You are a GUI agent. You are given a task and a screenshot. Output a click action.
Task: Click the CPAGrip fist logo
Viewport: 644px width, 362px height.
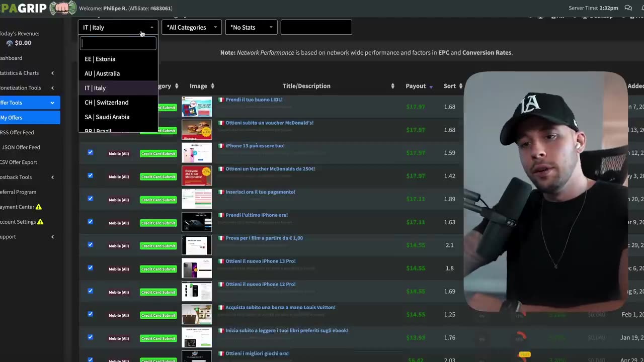[x=63, y=8]
